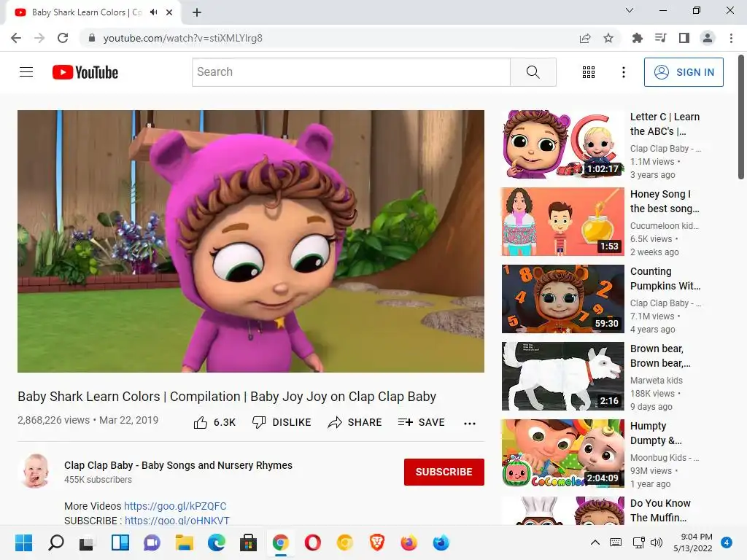Open Brown bear, Brown bear thumbnail
747x560 pixels.
[x=562, y=376]
